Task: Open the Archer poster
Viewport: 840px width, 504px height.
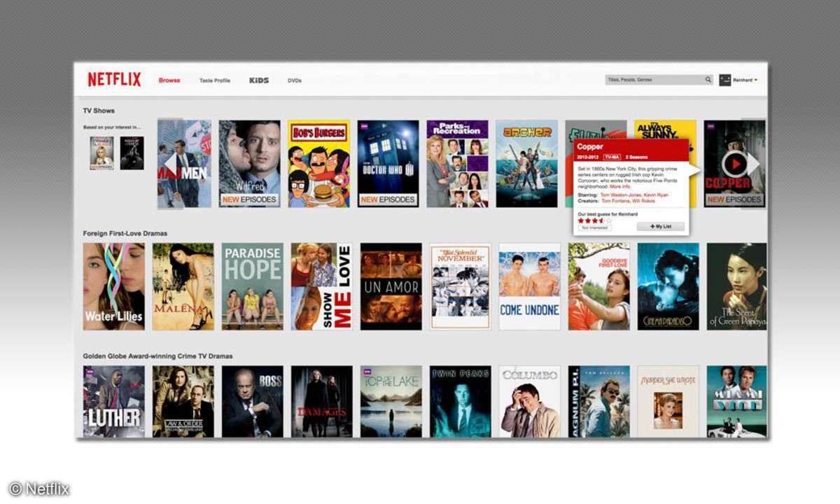Action: pos(527,163)
